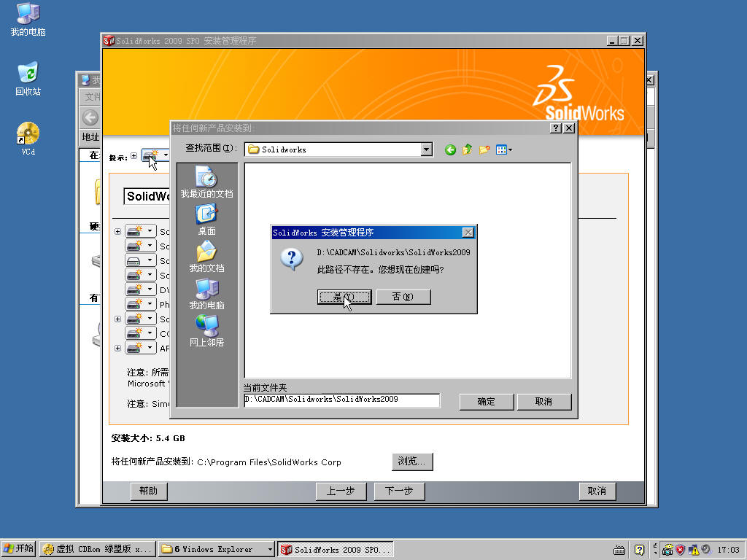Open the View menu icon
The height and width of the screenshot is (560, 747).
[503, 150]
